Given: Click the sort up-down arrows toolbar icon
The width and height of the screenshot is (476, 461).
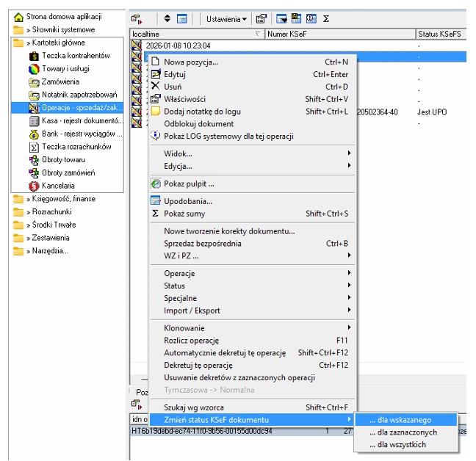Looking at the screenshot, I should [x=167, y=18].
